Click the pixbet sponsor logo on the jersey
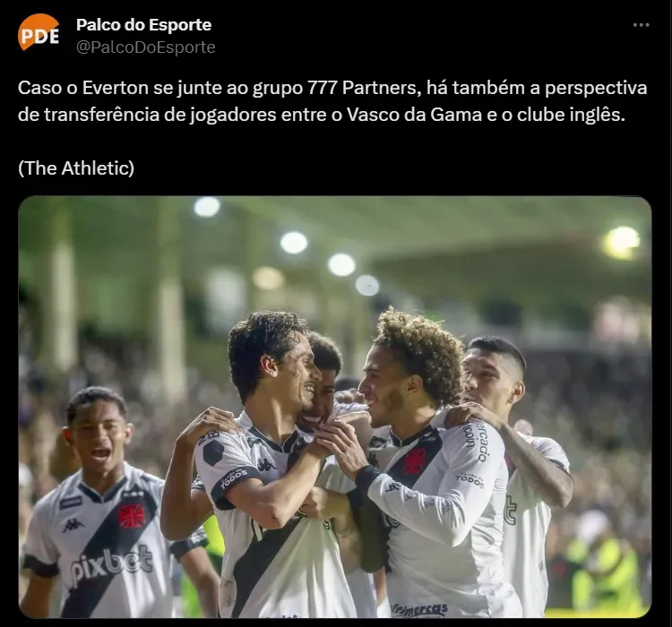The width and height of the screenshot is (672, 627). point(110,564)
